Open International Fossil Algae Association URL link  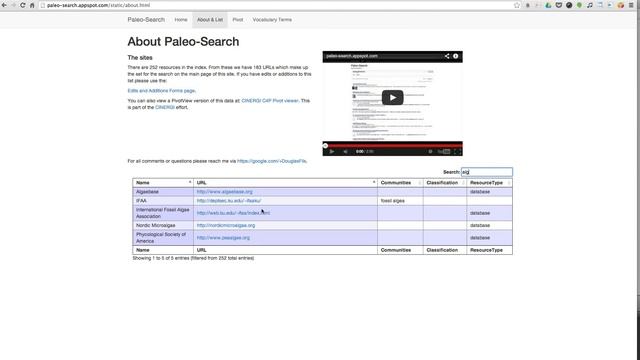233,213
